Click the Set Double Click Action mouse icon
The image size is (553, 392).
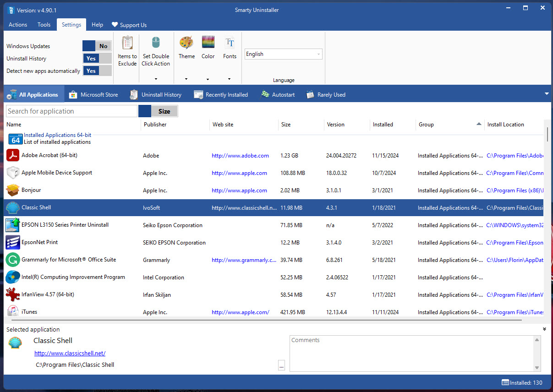[x=156, y=43]
